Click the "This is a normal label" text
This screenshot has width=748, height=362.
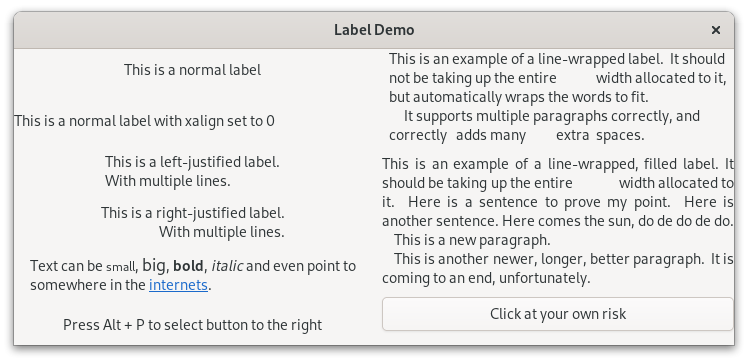point(193,70)
